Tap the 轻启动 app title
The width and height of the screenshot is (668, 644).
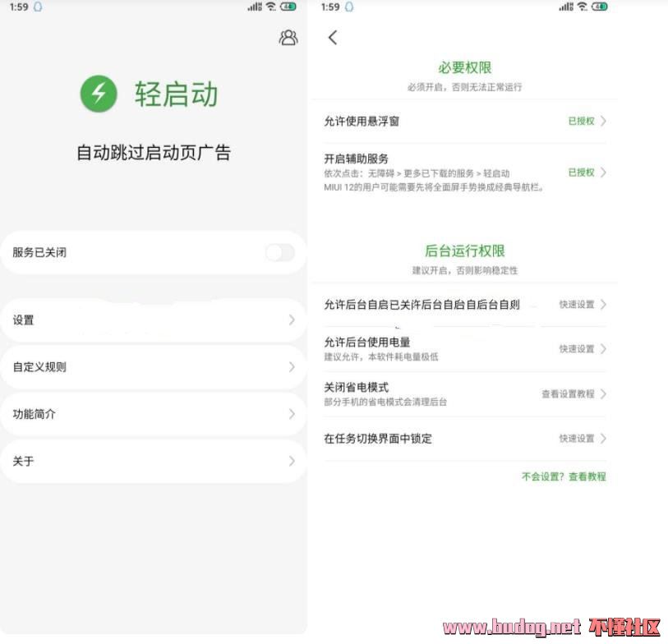pos(177,94)
